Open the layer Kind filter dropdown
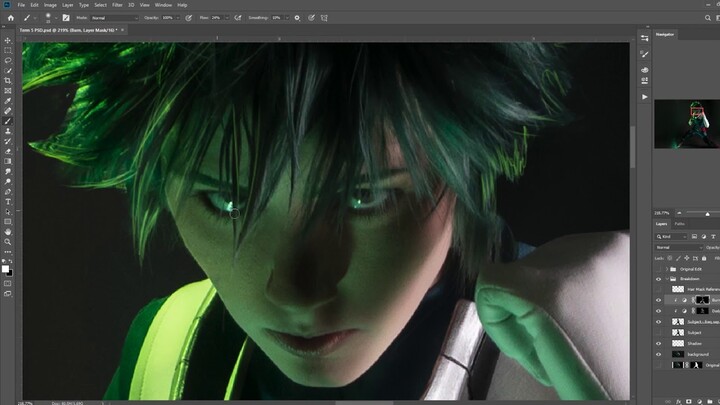Screen dimensions: 720x405 pos(671,236)
